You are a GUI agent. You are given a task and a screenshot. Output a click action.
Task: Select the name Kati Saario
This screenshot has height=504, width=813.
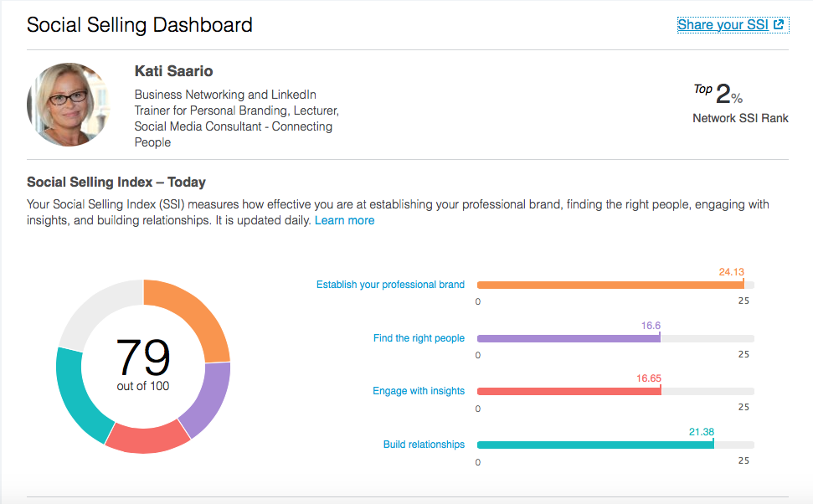click(x=173, y=71)
